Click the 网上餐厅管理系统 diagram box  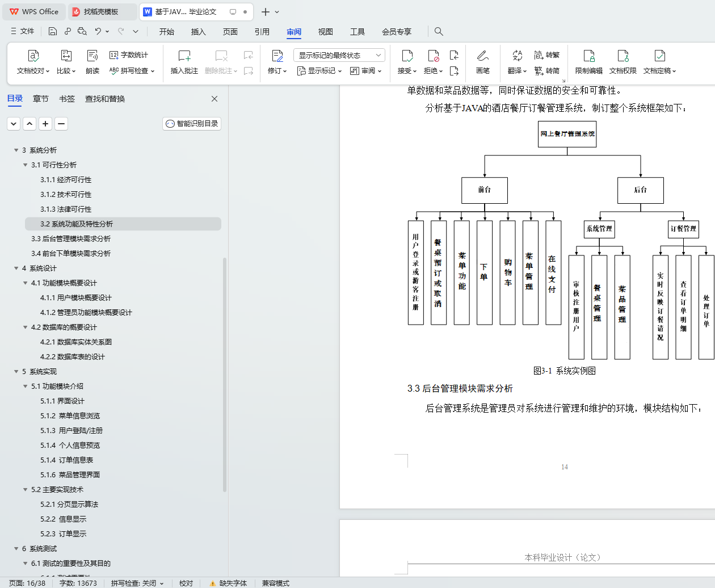[567, 134]
